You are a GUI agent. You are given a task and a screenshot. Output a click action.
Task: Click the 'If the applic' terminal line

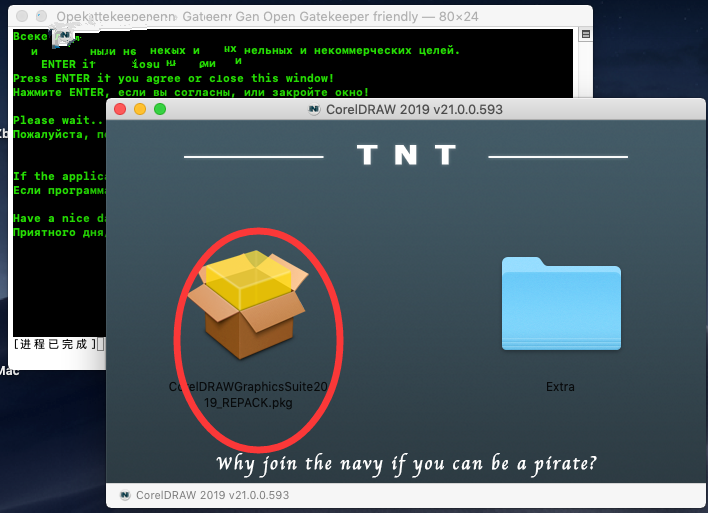click(x=60, y=176)
